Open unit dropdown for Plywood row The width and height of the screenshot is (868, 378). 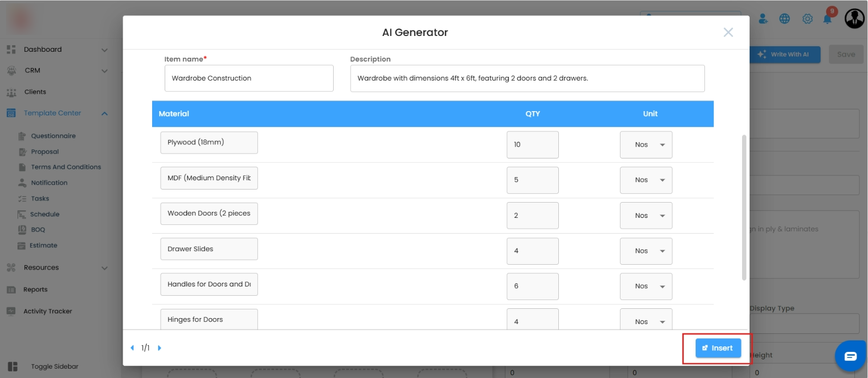[x=646, y=145]
